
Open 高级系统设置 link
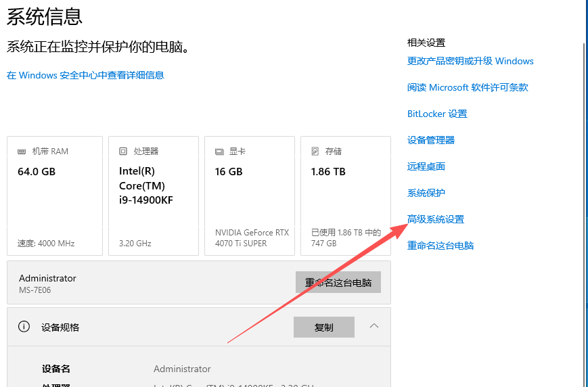point(436,219)
